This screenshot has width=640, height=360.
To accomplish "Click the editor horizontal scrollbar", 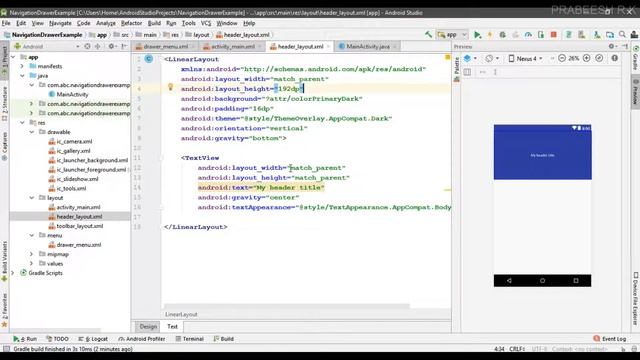I will click(x=287, y=306).
